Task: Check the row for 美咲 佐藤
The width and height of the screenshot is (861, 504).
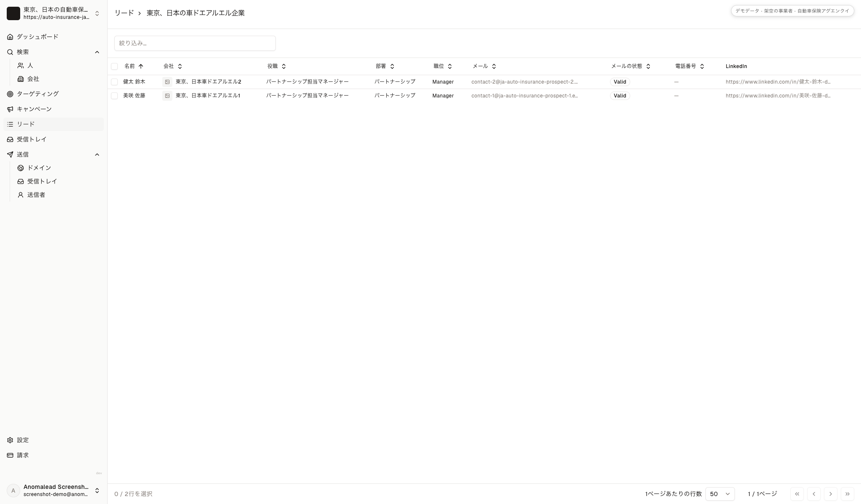Action: [114, 96]
